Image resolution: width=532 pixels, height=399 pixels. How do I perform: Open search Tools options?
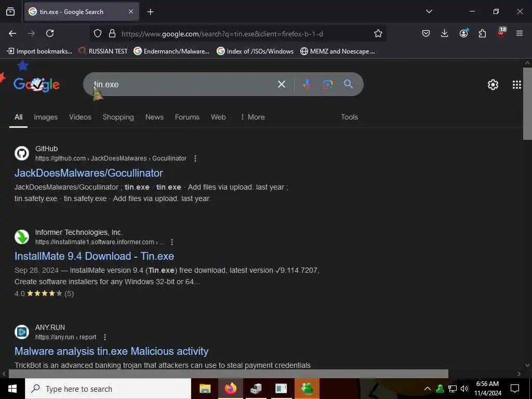pyautogui.click(x=350, y=117)
